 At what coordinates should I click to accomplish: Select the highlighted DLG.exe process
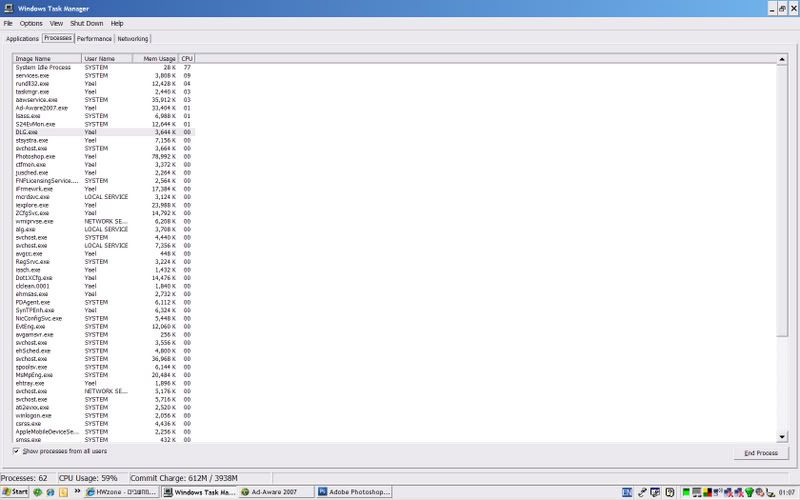[x=104, y=132]
